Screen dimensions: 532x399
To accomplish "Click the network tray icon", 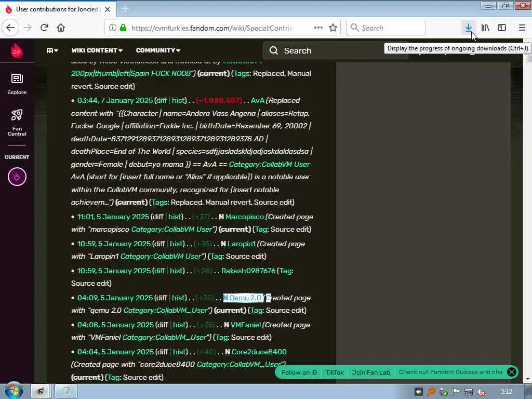I will (x=468, y=392).
